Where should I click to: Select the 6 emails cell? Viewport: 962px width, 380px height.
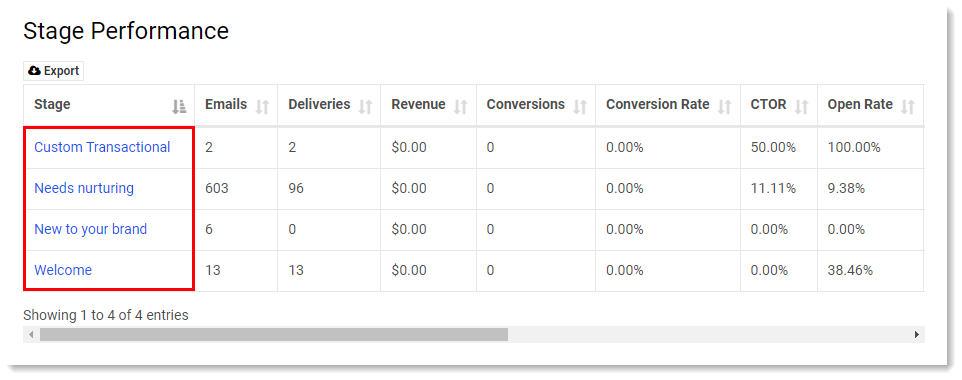pyautogui.click(x=236, y=230)
